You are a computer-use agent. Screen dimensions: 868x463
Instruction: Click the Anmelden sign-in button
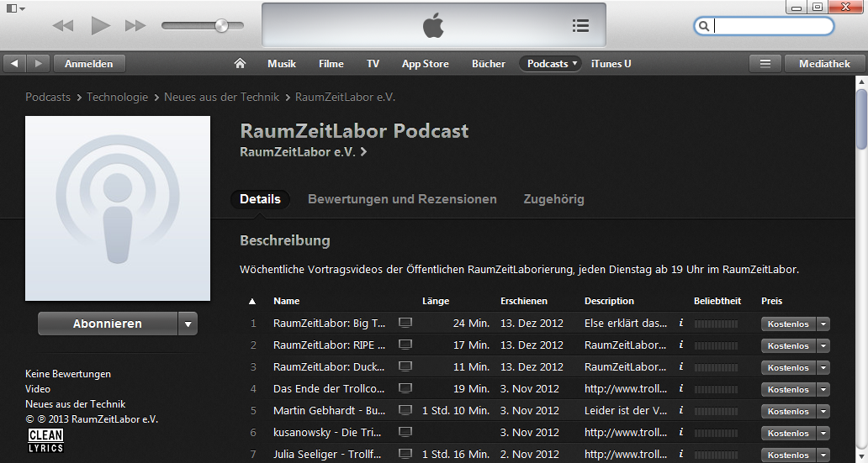click(89, 64)
